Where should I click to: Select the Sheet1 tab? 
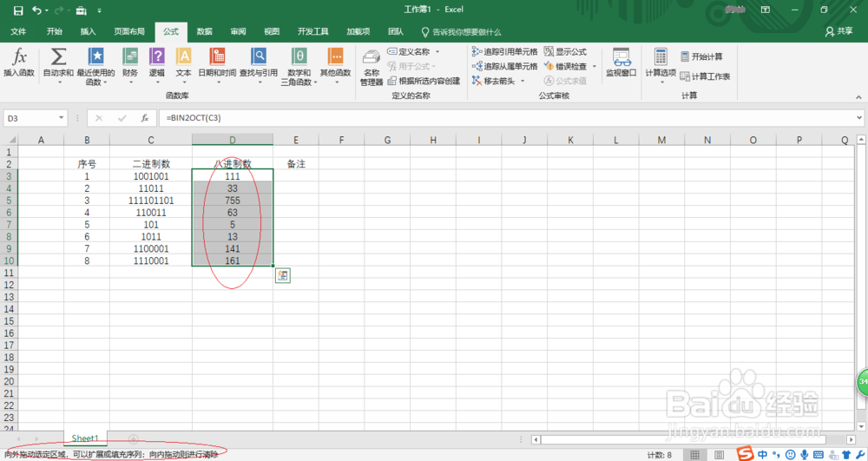(85, 438)
